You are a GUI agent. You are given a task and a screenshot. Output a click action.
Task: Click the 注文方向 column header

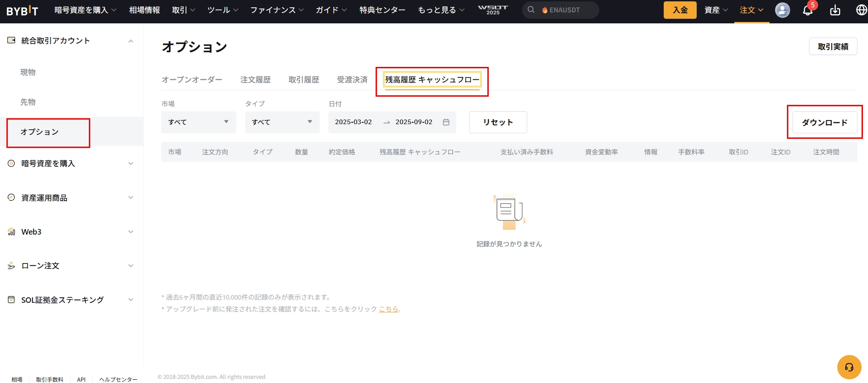coord(215,152)
